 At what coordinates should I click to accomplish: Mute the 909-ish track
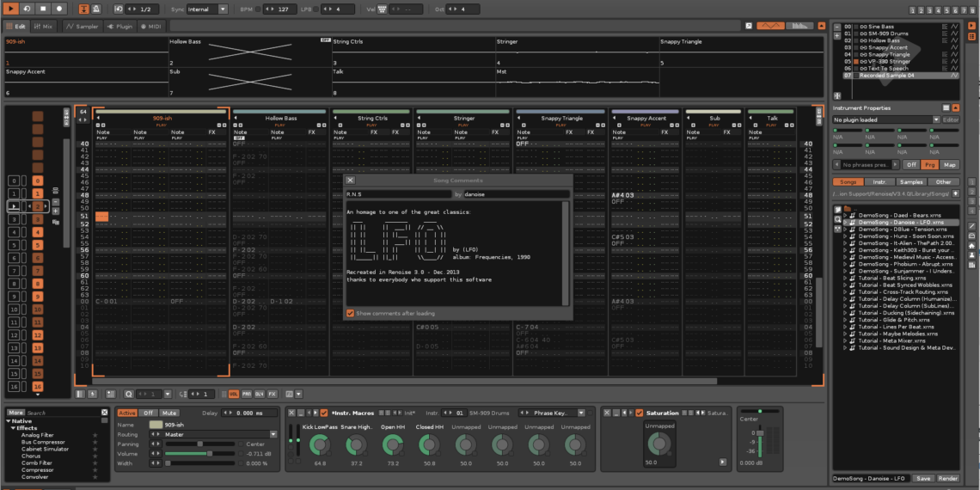pyautogui.click(x=171, y=413)
